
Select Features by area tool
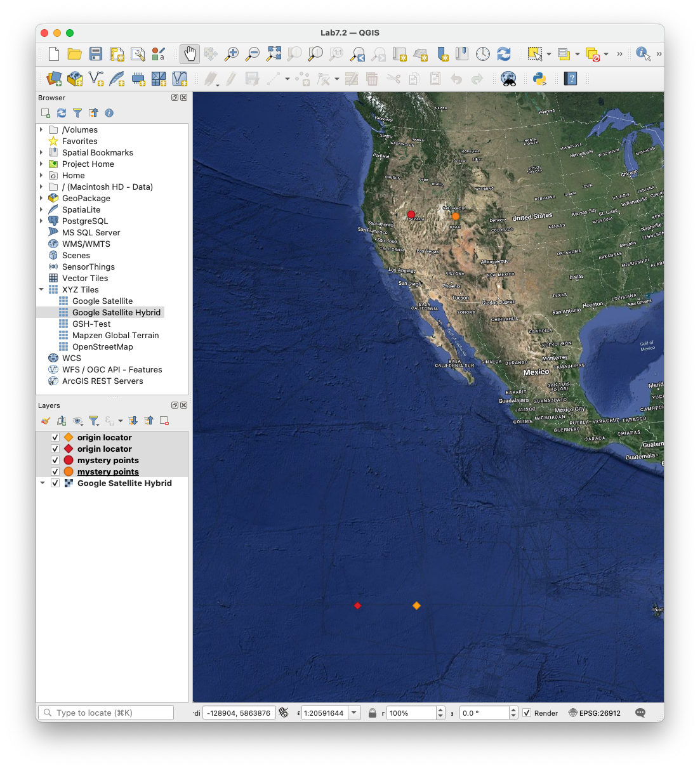535,54
